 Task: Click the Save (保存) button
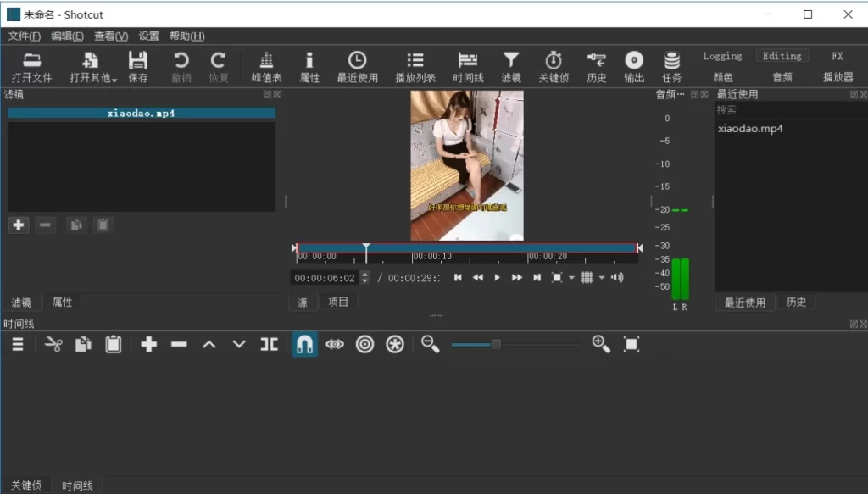coord(137,66)
